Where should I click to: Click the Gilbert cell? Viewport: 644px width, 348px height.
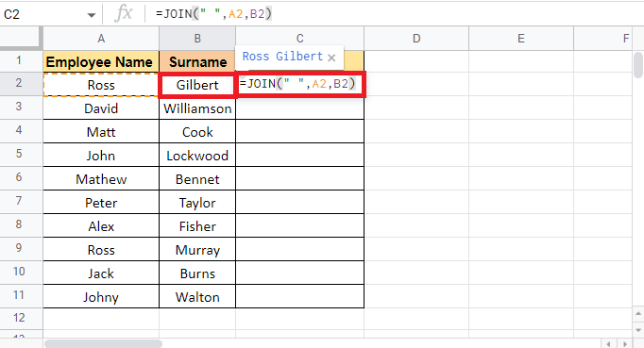point(197,85)
